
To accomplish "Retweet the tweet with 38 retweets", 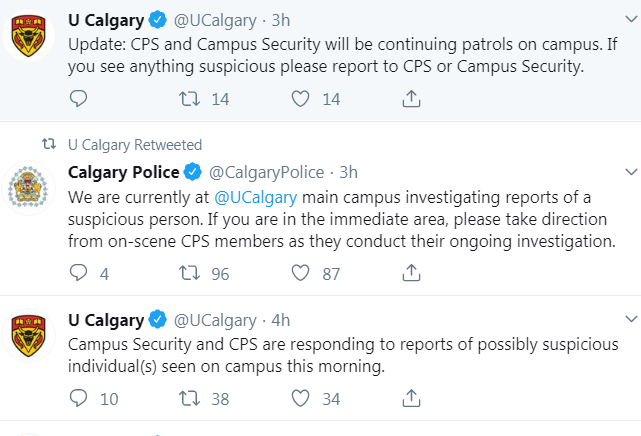I will pyautogui.click(x=187, y=398).
